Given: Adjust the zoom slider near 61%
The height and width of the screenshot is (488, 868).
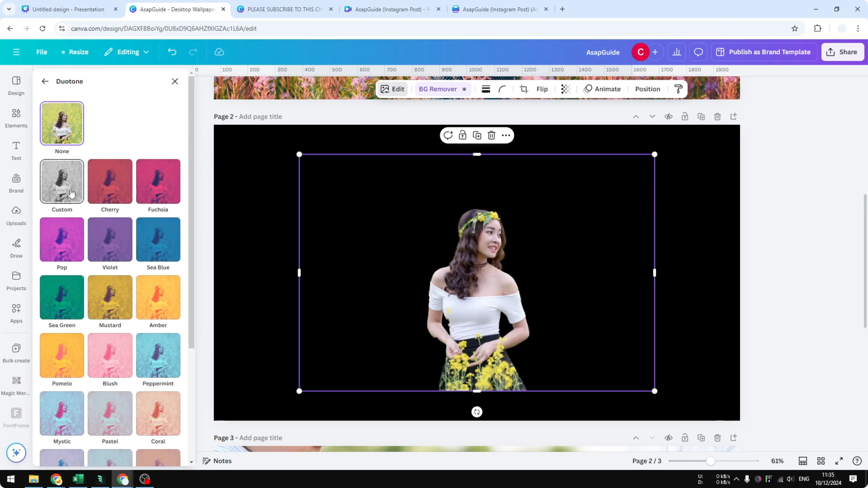Looking at the screenshot, I should (x=711, y=461).
